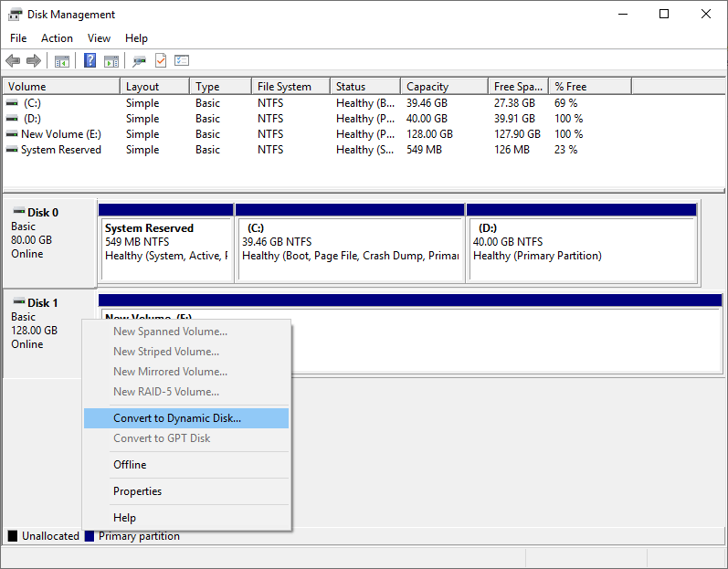Viewport: 728px width, 569px height.
Task: Click the checklist settings toolbar icon
Action: 182,61
